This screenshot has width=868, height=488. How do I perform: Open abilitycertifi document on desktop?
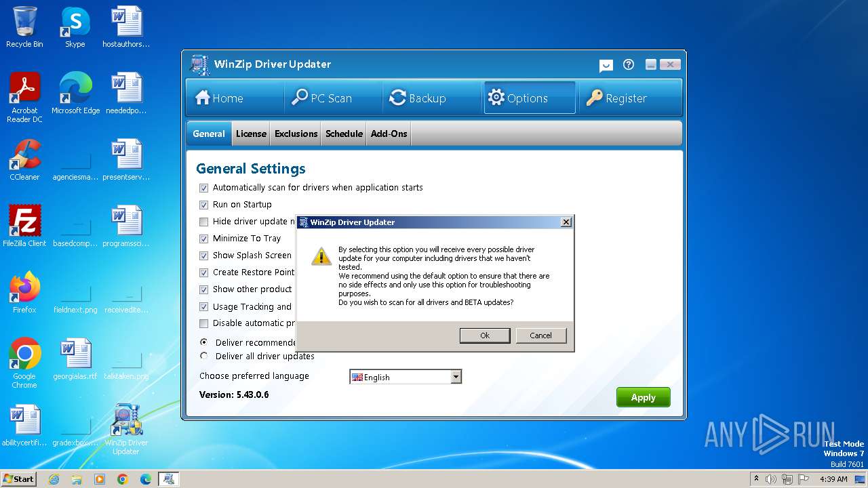click(x=24, y=425)
